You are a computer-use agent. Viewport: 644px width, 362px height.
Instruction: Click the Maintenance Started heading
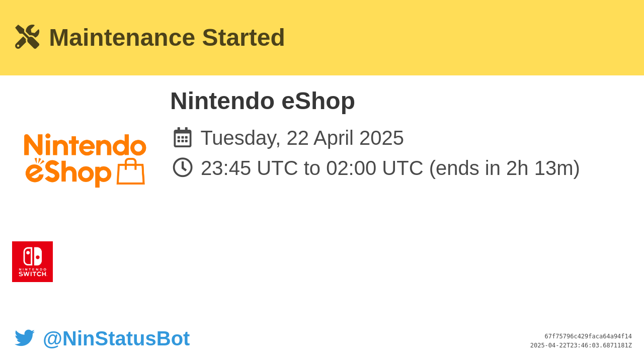click(167, 37)
